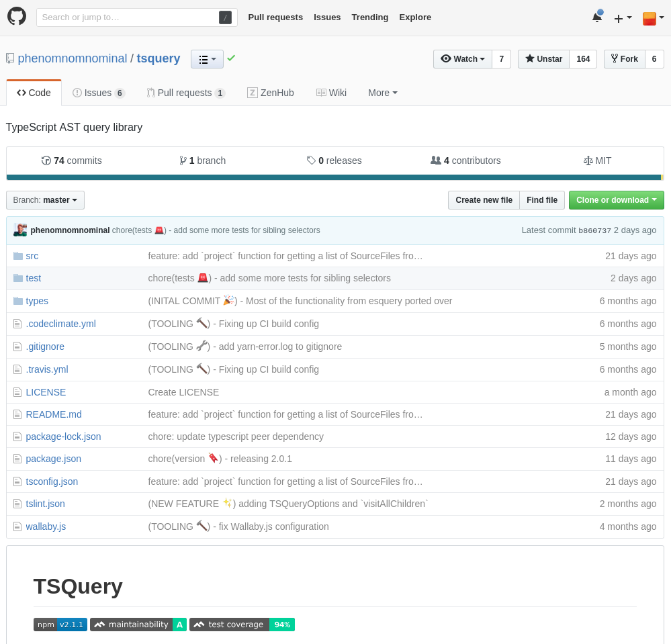This screenshot has width=671, height=644.
Task: Open commit 'releasing 2.0.1' message
Action: click(x=220, y=459)
